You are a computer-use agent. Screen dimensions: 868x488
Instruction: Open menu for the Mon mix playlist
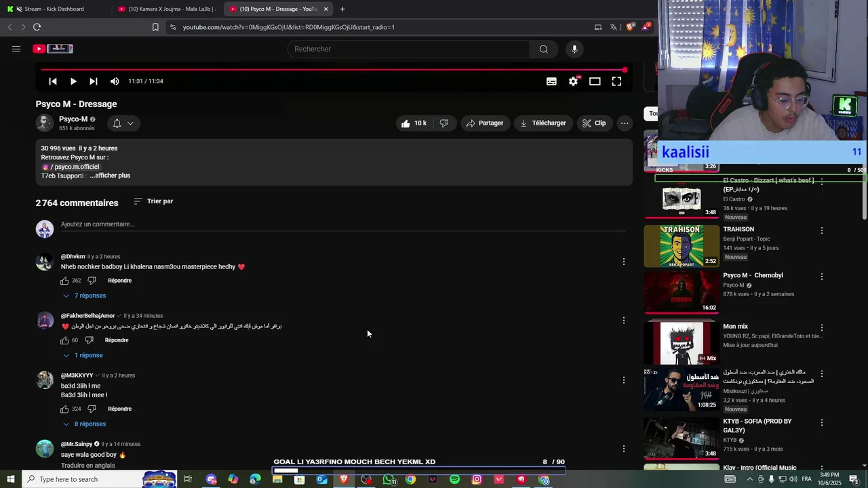[x=822, y=327]
